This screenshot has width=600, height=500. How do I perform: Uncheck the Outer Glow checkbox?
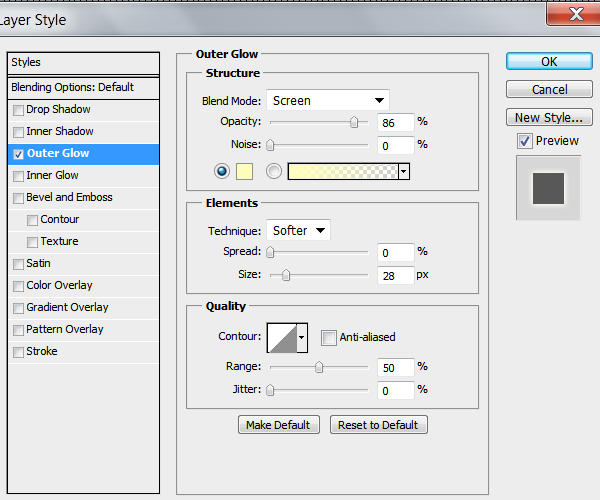click(x=18, y=154)
